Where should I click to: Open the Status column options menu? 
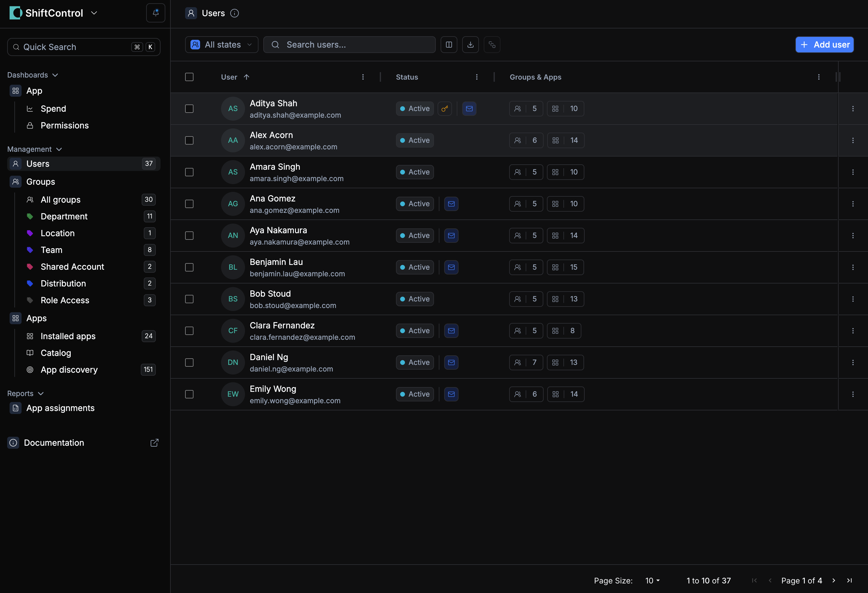click(x=477, y=77)
